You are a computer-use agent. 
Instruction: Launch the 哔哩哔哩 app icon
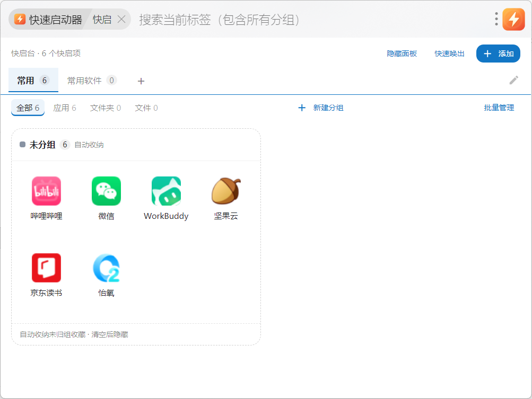(x=47, y=191)
